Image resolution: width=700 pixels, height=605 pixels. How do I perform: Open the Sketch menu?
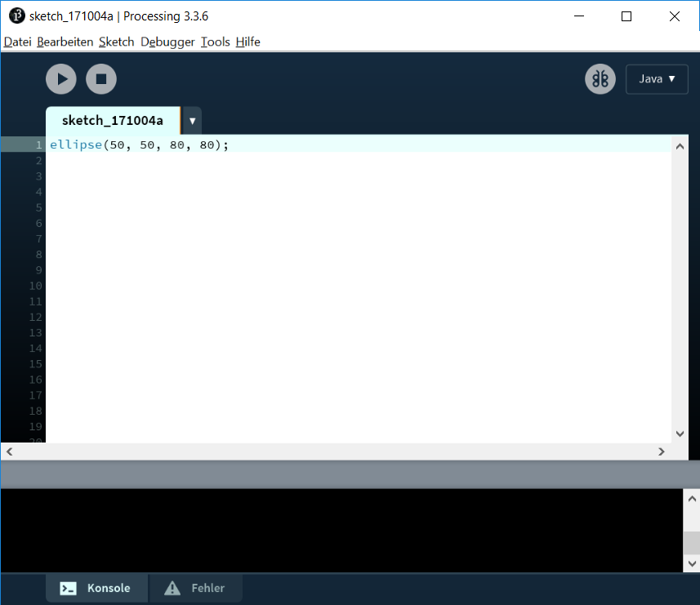click(117, 42)
